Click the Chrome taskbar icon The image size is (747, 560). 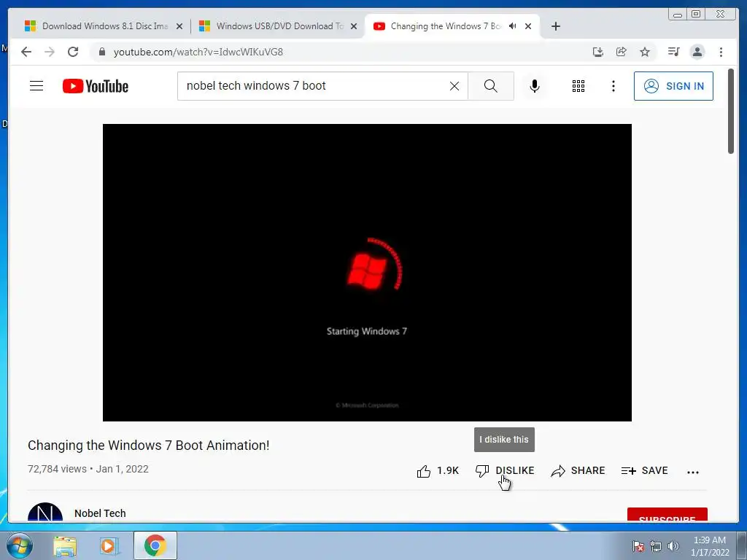click(x=155, y=545)
